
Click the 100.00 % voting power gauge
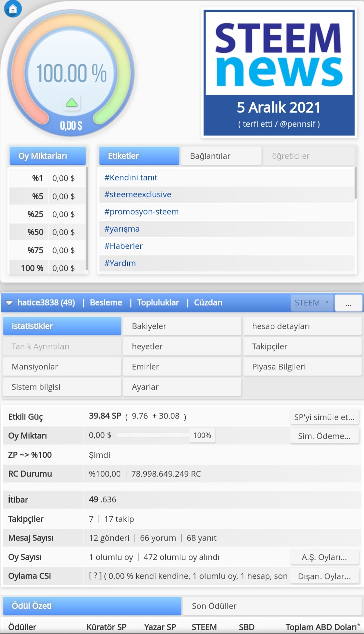pyautogui.click(x=71, y=73)
